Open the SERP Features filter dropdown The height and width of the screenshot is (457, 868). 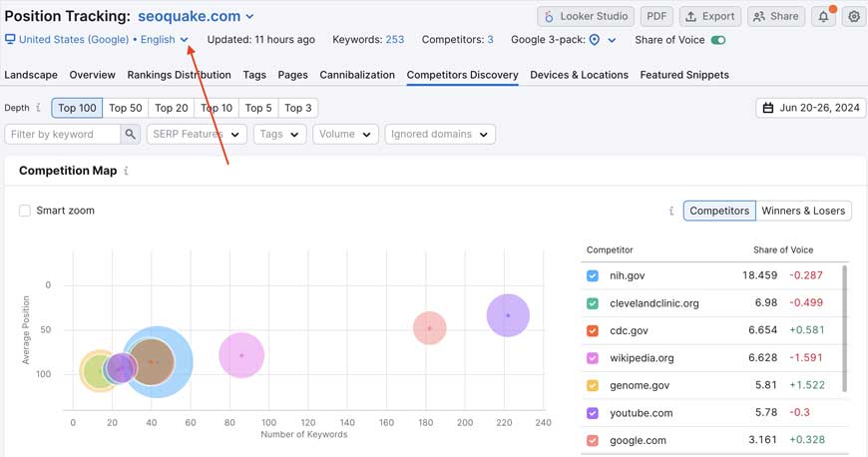point(197,134)
